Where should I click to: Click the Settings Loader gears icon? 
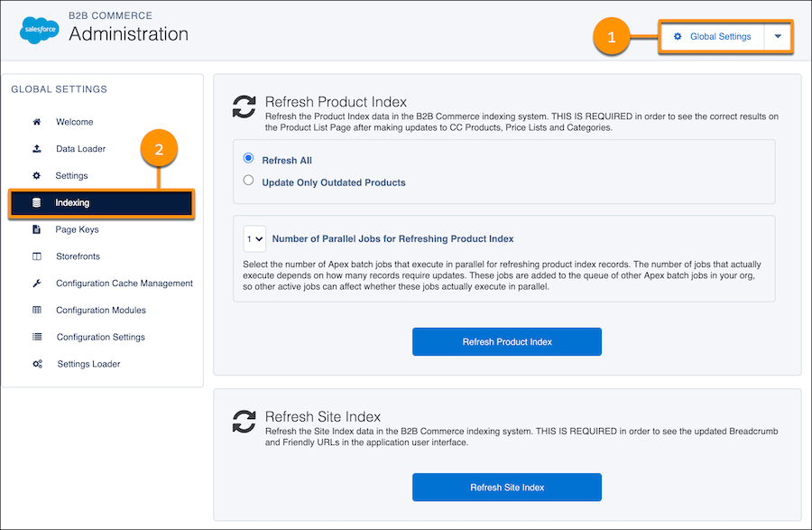(37, 364)
